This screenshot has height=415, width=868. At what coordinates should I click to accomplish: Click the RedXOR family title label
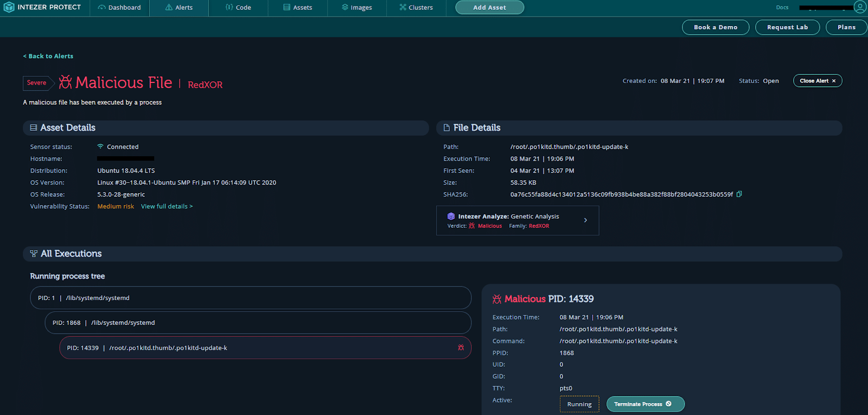[205, 85]
